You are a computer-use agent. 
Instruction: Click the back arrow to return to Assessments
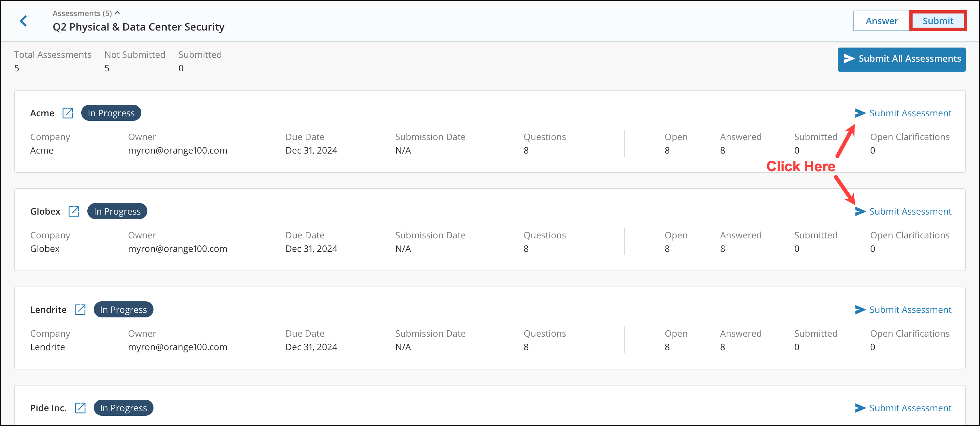[23, 21]
